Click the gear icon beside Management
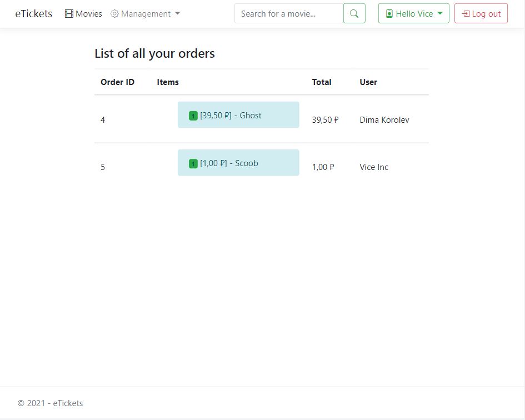525x420 pixels. (x=114, y=14)
